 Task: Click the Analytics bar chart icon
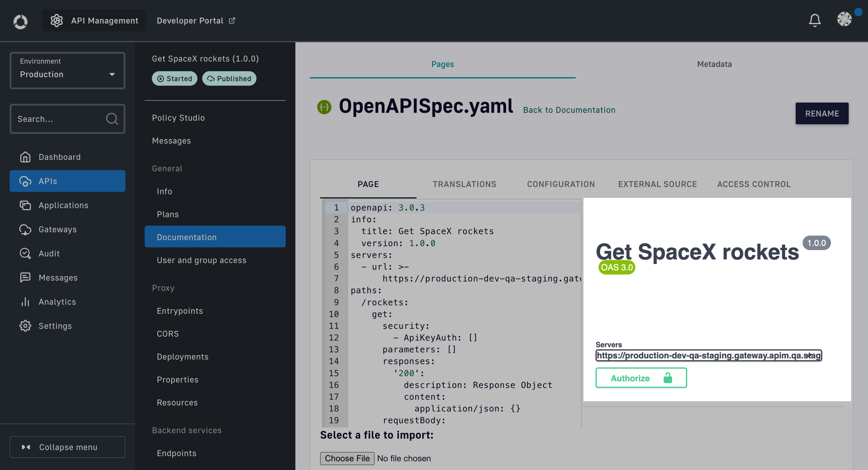pos(25,301)
